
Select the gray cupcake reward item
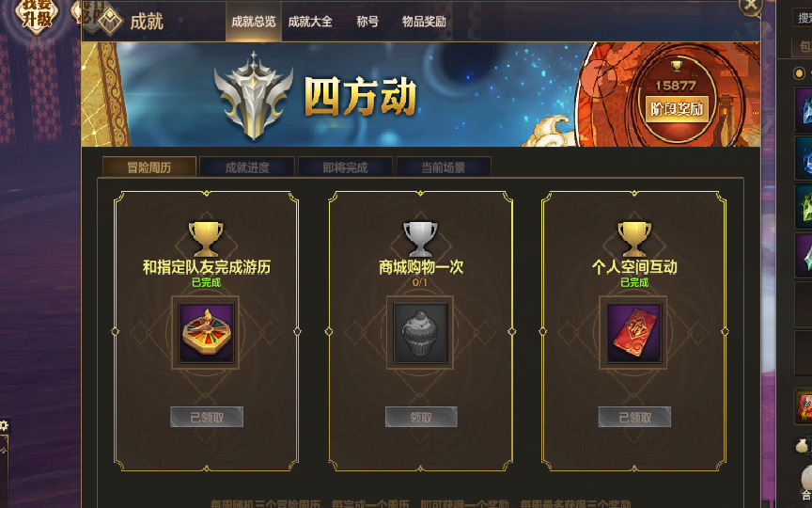420,333
